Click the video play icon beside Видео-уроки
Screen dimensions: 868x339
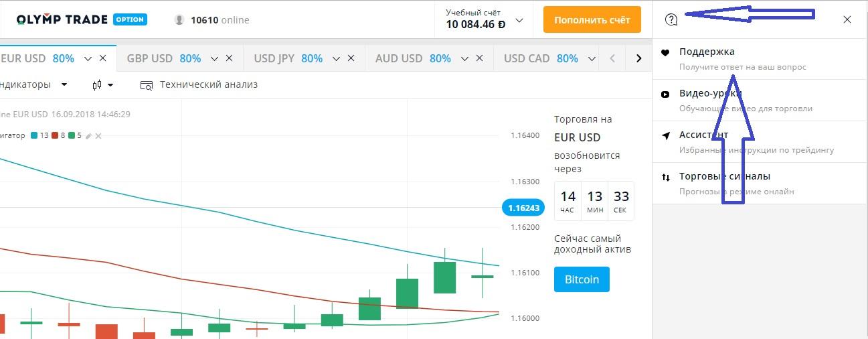[665, 94]
